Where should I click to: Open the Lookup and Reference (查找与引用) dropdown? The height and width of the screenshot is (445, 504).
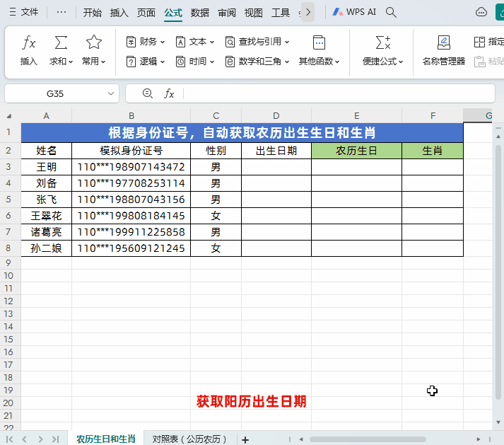click(257, 42)
